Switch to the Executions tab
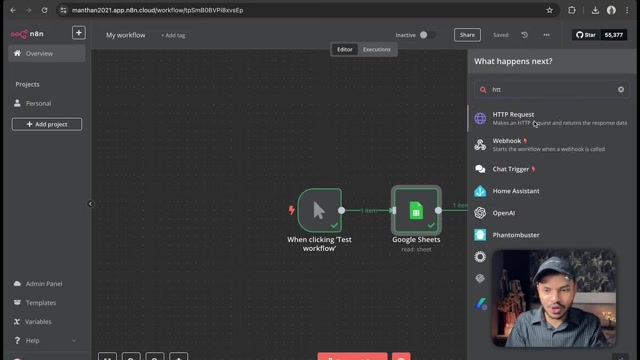The image size is (640, 360). click(376, 49)
